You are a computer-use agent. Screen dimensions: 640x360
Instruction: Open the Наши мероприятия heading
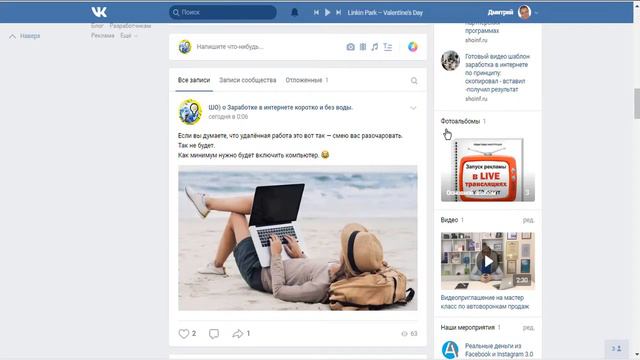coord(468,327)
